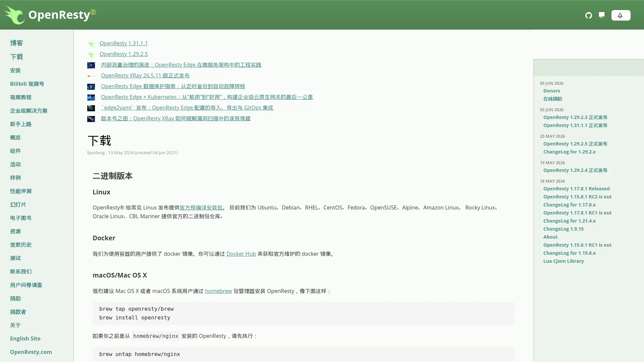Follow the homebrew link
The image size is (644, 362).
[x=218, y=291]
